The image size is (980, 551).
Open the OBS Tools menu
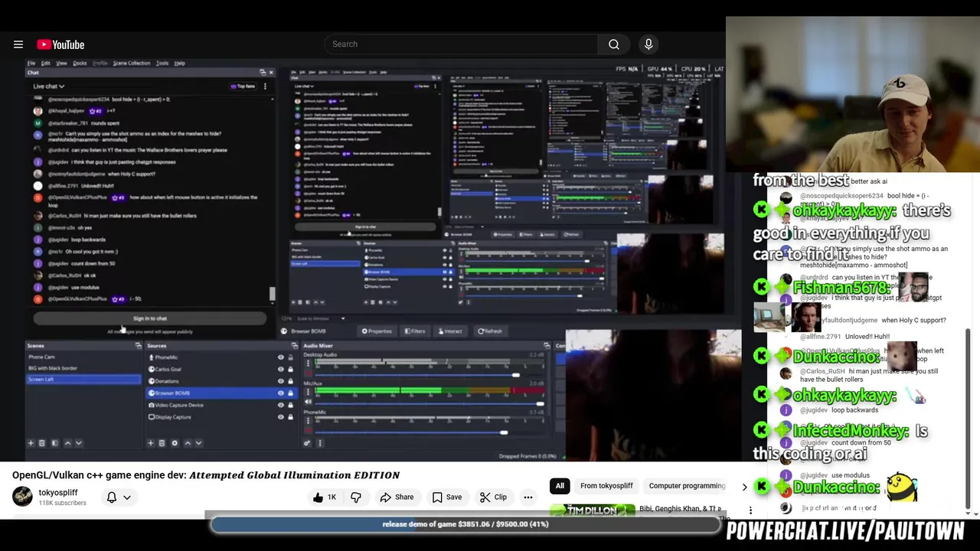coord(162,64)
